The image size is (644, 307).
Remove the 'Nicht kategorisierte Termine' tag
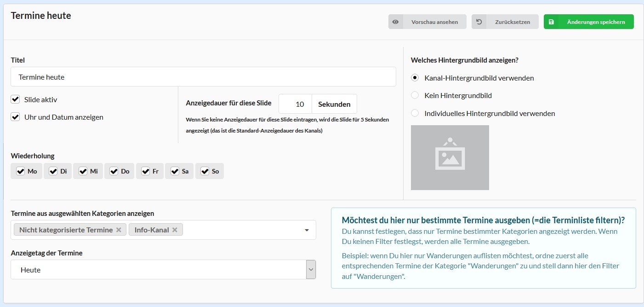point(119,230)
